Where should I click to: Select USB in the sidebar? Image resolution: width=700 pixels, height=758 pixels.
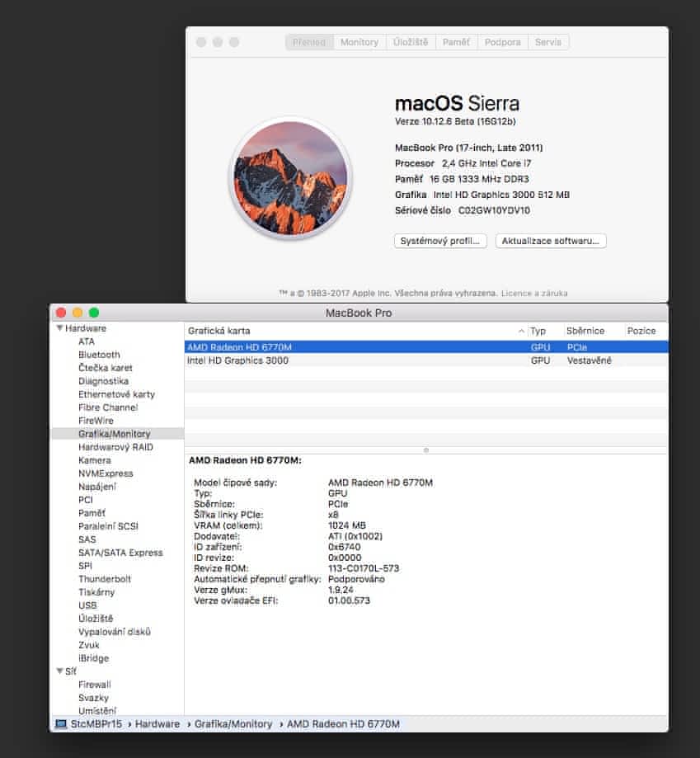point(87,605)
